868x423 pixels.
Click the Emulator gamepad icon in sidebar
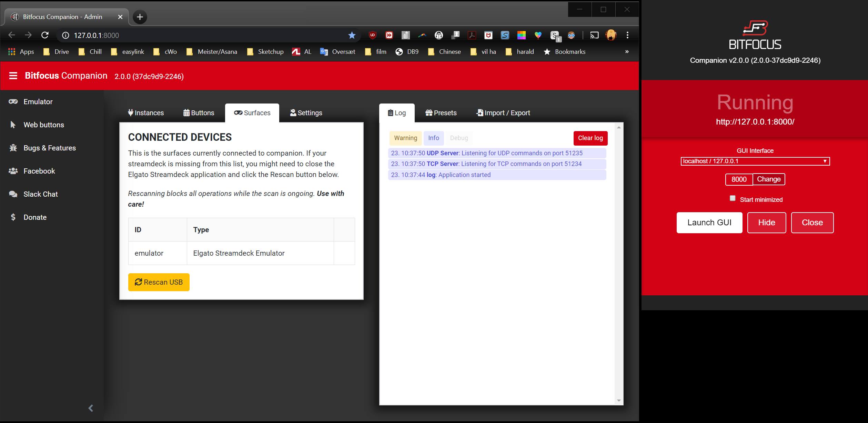(x=13, y=101)
